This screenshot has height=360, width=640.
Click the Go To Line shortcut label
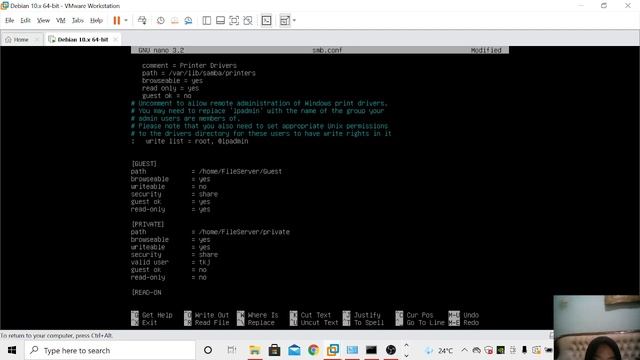click(425, 322)
